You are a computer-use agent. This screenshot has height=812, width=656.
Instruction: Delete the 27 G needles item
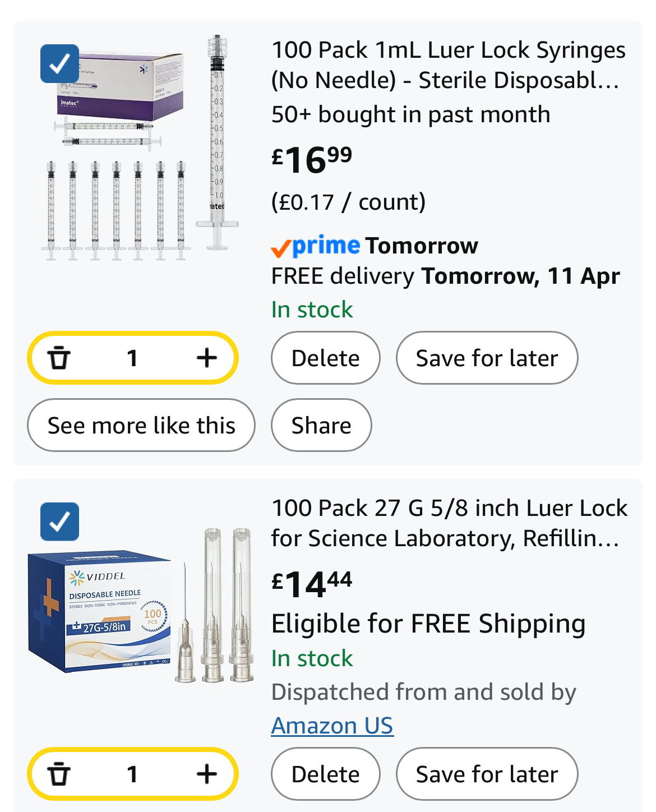(325, 774)
